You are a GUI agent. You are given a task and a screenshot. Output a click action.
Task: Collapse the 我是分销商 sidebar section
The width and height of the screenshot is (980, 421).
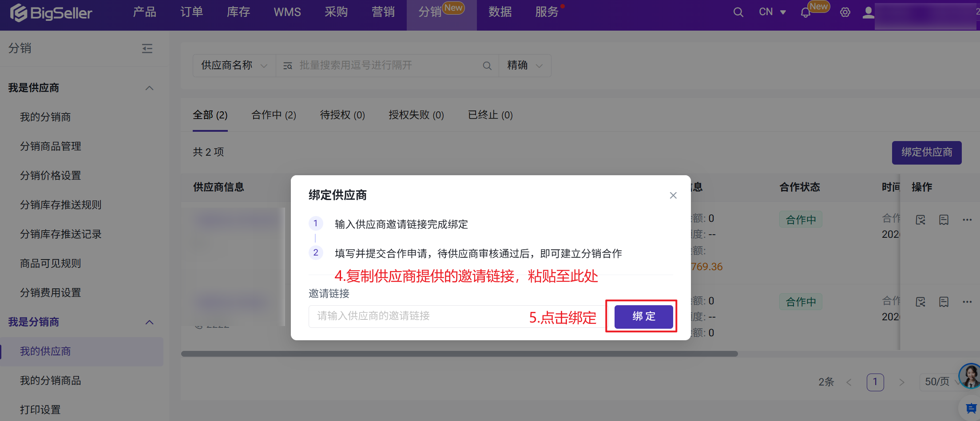150,322
